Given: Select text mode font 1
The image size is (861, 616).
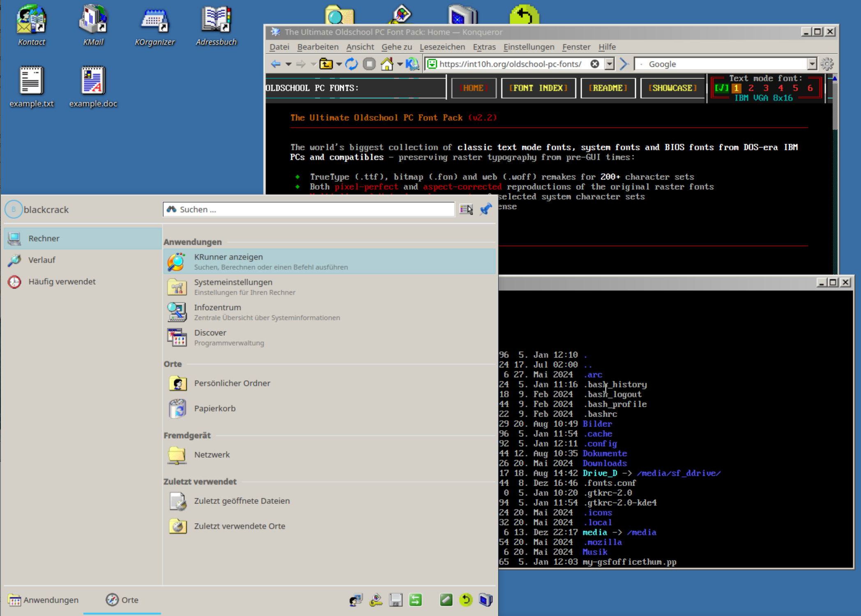Looking at the screenshot, I should [x=737, y=88].
